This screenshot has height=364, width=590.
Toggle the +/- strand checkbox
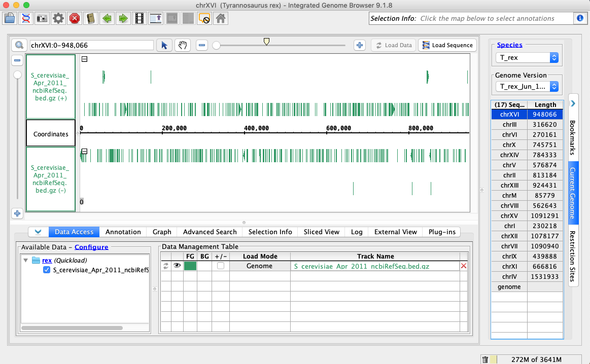click(x=221, y=266)
